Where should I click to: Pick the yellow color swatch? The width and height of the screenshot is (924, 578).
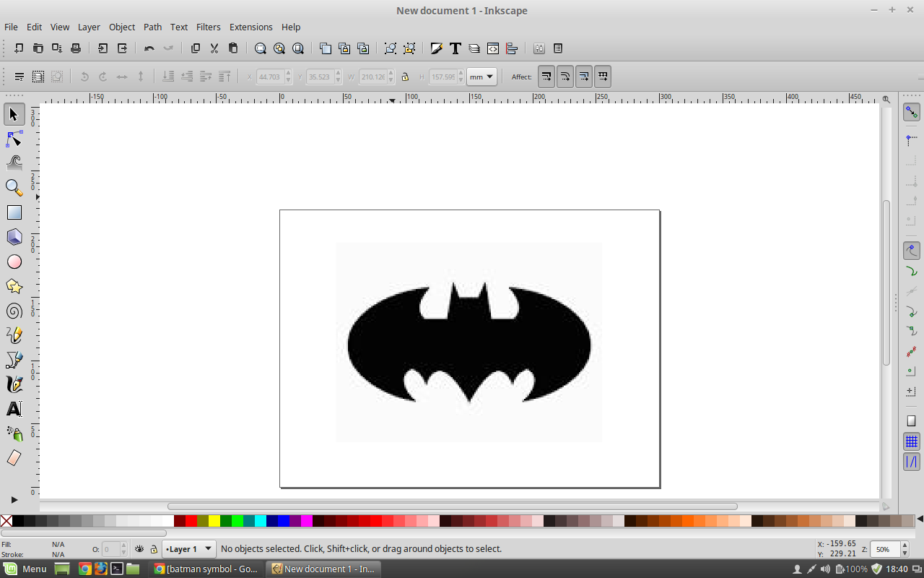click(x=214, y=521)
